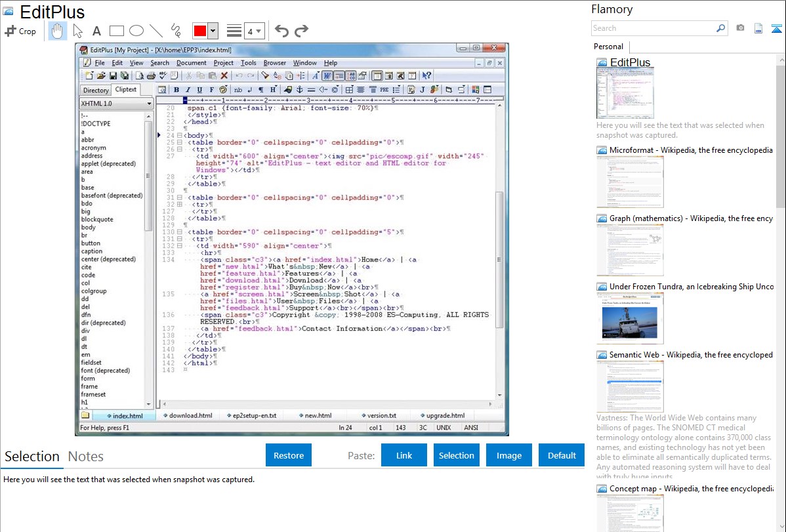Image resolution: width=786 pixels, height=532 pixels.
Task: Activate the hand pan tool
Action: click(58, 31)
